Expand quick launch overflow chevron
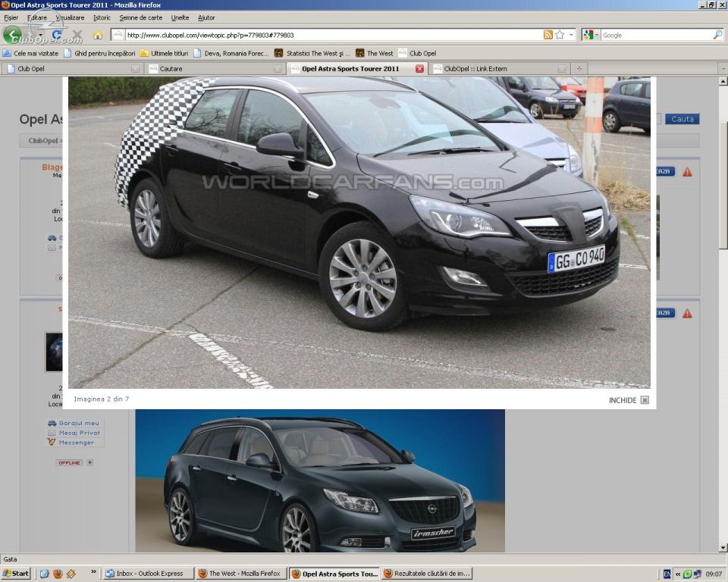The height and width of the screenshot is (582, 728). tap(94, 572)
